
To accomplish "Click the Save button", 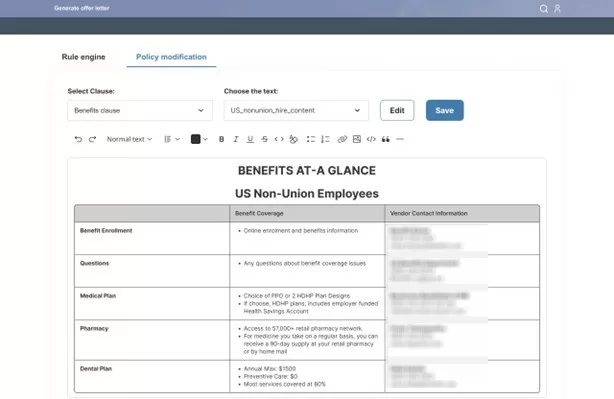I will pos(444,110).
